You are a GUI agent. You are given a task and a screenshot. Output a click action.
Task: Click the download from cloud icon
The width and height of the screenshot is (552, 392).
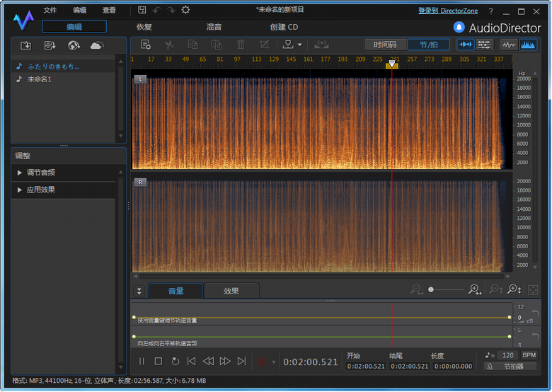click(96, 45)
